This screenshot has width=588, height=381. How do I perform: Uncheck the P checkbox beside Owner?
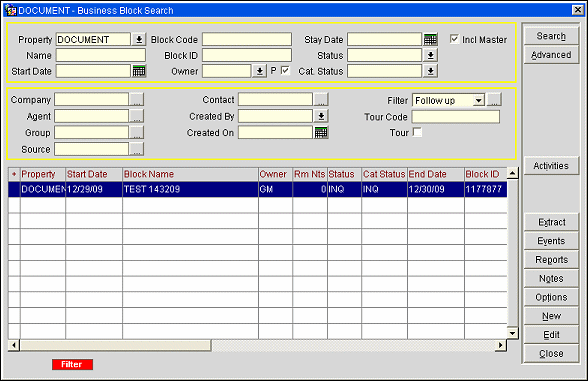pyautogui.click(x=285, y=70)
